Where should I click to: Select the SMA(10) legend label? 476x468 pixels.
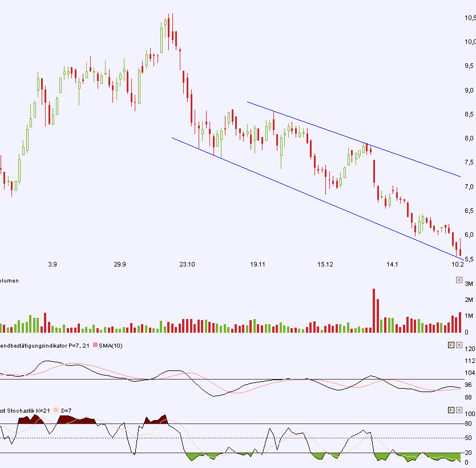(x=111, y=345)
